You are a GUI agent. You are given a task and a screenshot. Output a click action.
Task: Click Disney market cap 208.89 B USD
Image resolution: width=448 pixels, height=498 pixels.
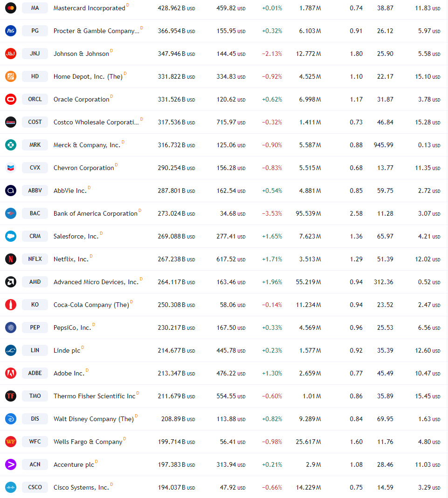click(178, 419)
